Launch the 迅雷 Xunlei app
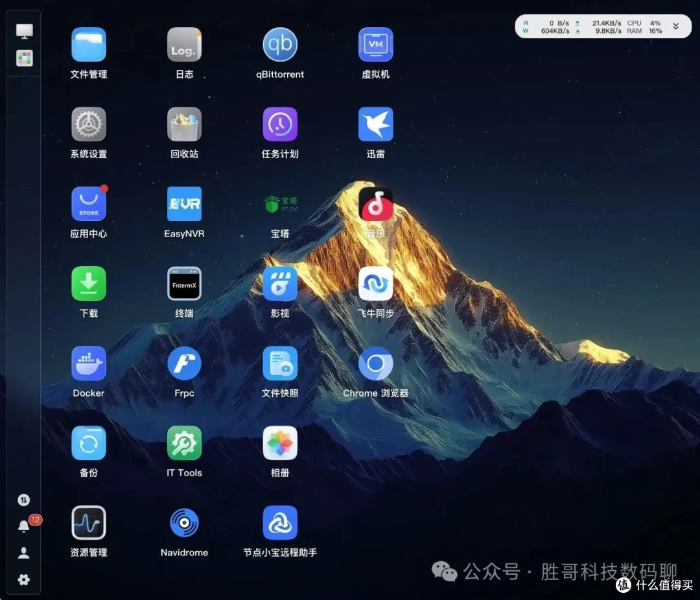Viewport: 700px width, 600px height. (x=375, y=124)
